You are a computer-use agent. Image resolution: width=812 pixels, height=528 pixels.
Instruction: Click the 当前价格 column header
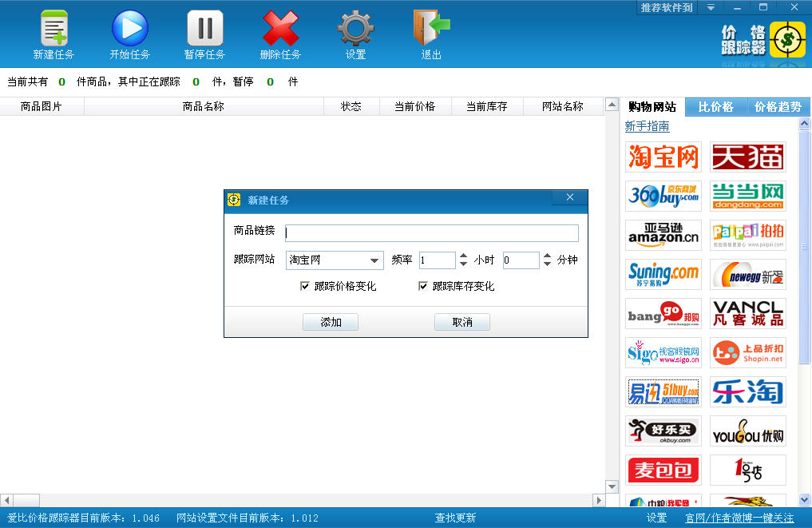[415, 106]
